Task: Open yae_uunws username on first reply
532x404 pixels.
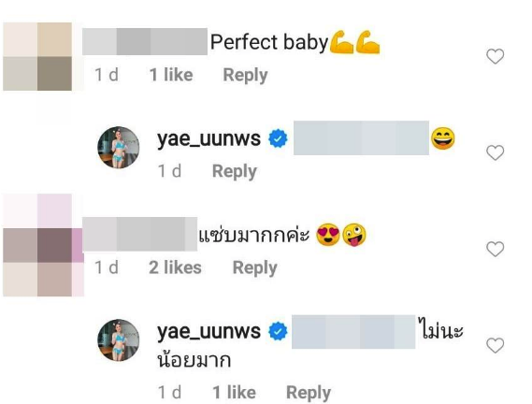Action: pyautogui.click(x=208, y=139)
